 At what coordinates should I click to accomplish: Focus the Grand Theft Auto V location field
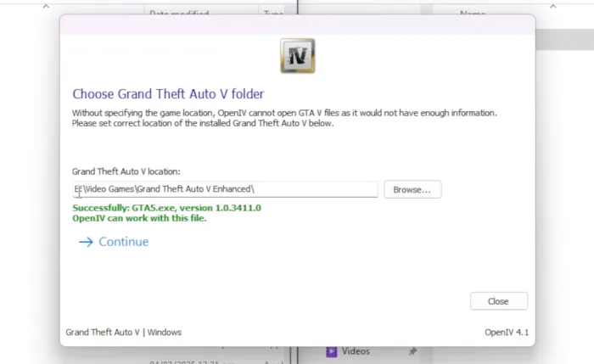(x=225, y=189)
